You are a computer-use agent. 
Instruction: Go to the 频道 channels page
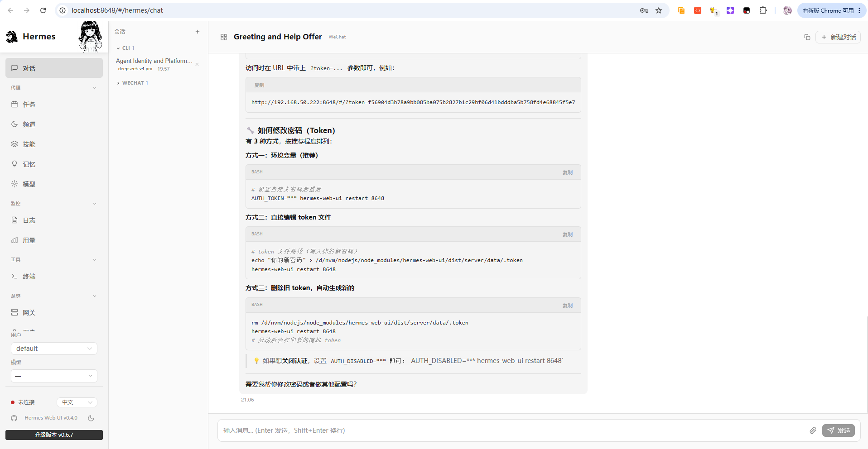[54, 124]
